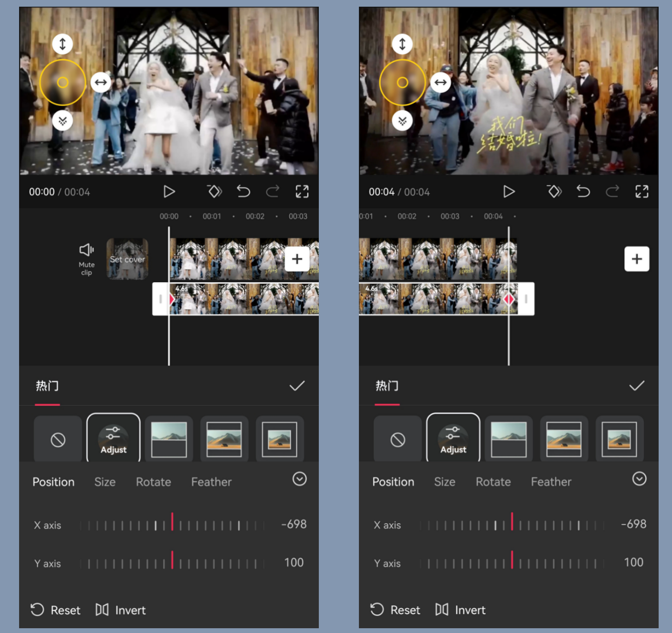The height and width of the screenshot is (633, 672).
Task: Undo the last action in right screen
Action: [x=583, y=192]
